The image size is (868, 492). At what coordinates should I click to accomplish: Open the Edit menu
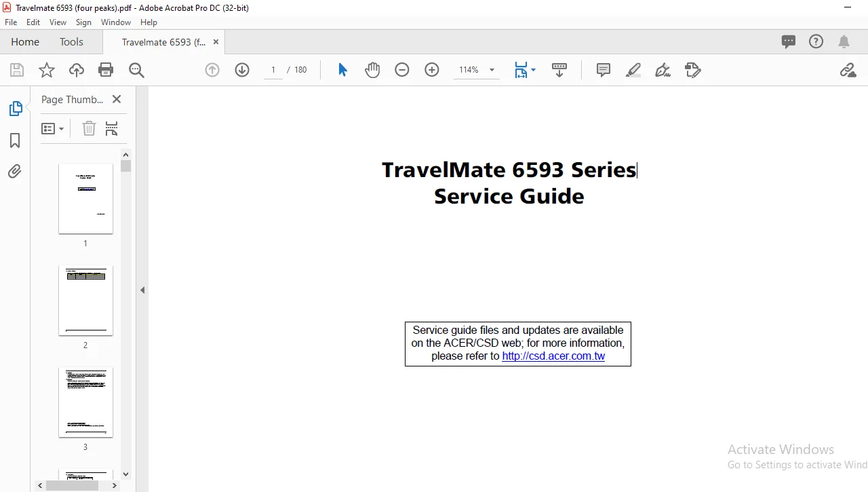pos(33,22)
